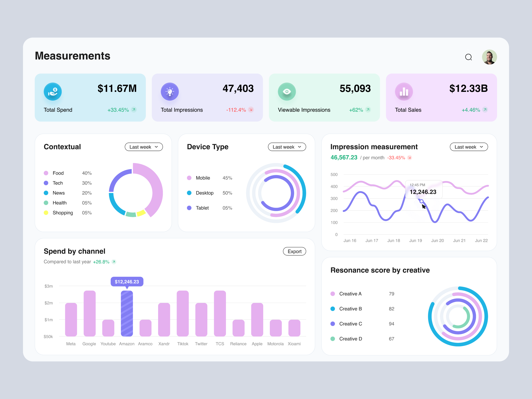The image size is (532, 399).
Task: Toggle the Desktop legend marker in Device Type
Action: [x=190, y=193]
